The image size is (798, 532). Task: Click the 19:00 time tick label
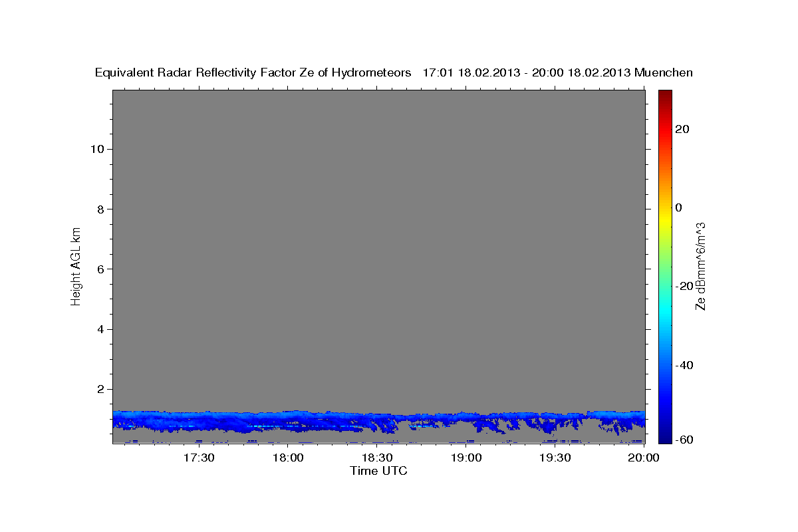tap(466, 458)
